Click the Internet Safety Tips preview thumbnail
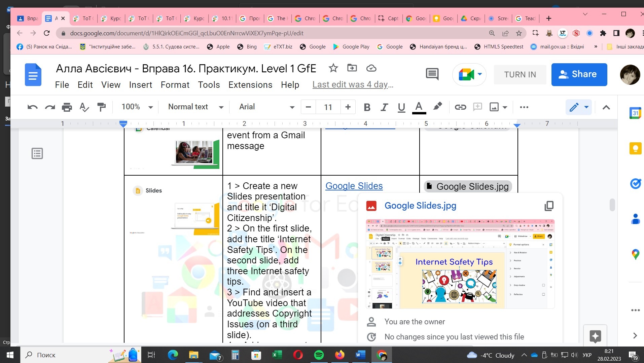Screen dimensions: 644x363 pyautogui.click(x=460, y=264)
